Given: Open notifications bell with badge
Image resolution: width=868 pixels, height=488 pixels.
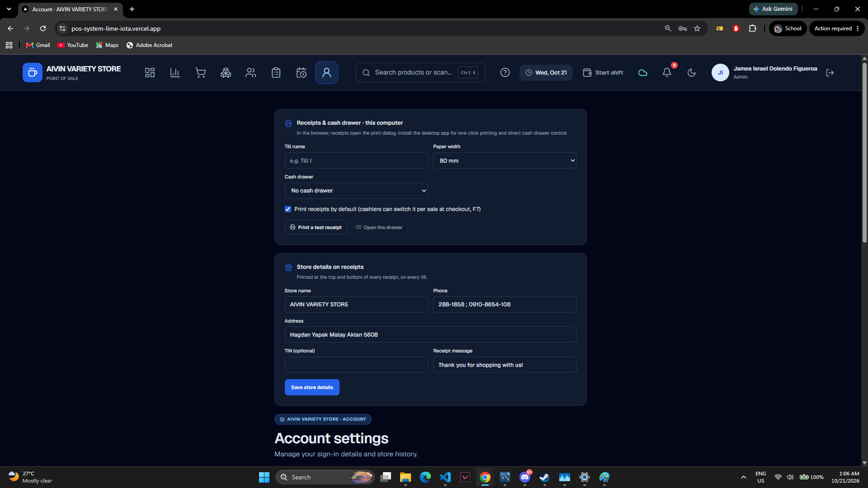Looking at the screenshot, I should click(x=667, y=73).
